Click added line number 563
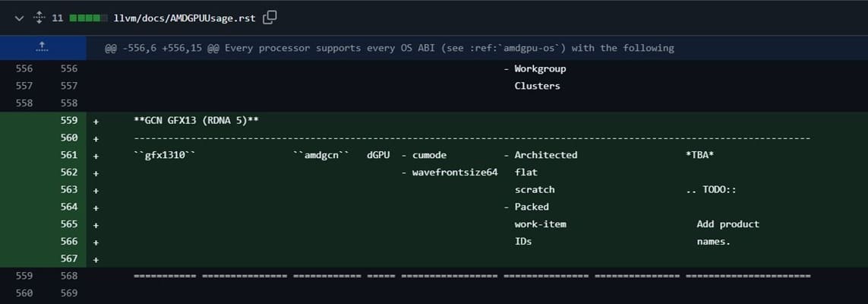 (x=68, y=189)
